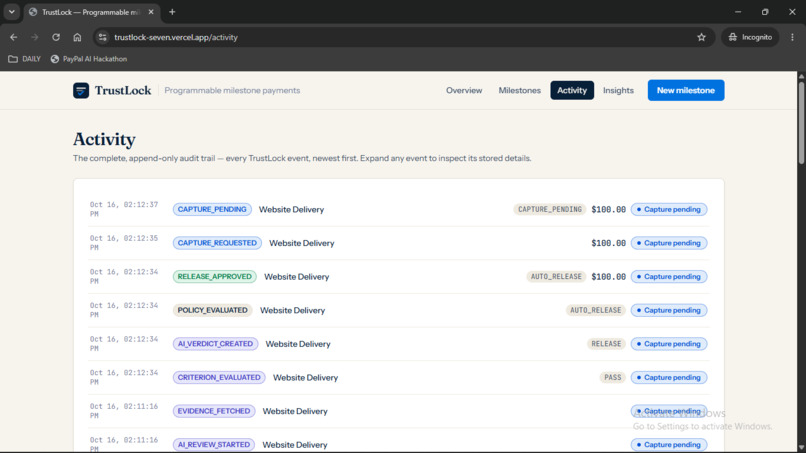
Task: Open a new browser tab
Action: pos(172,12)
